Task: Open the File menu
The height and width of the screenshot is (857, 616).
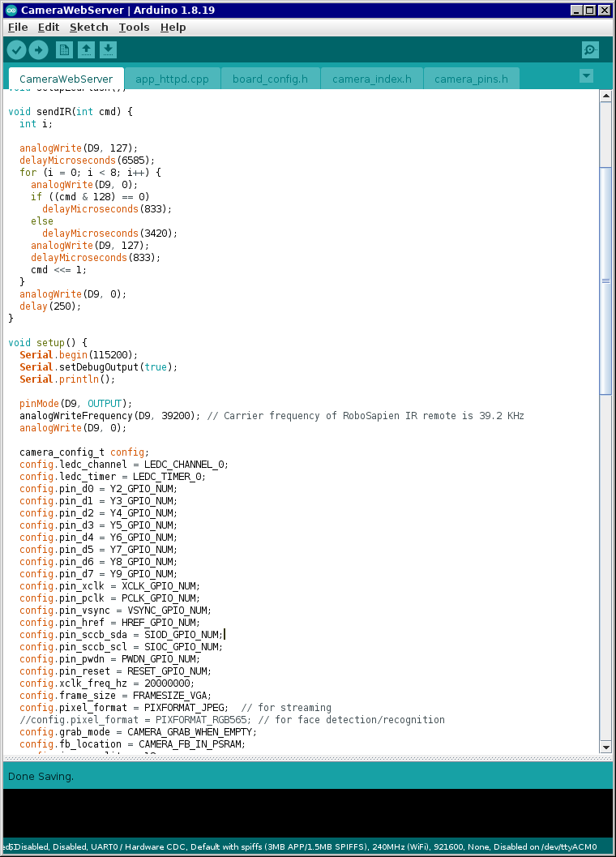Action: [x=18, y=27]
